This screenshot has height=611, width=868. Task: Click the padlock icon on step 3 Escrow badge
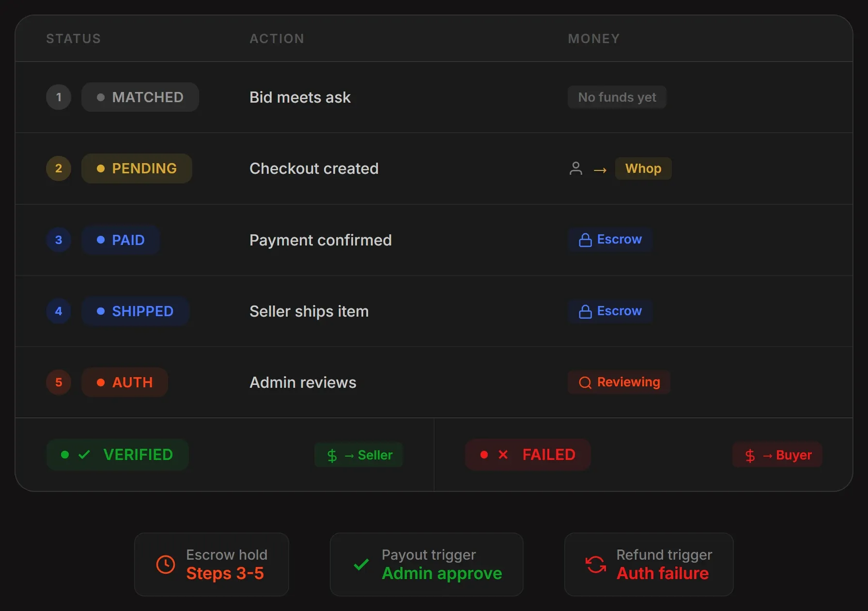click(585, 239)
